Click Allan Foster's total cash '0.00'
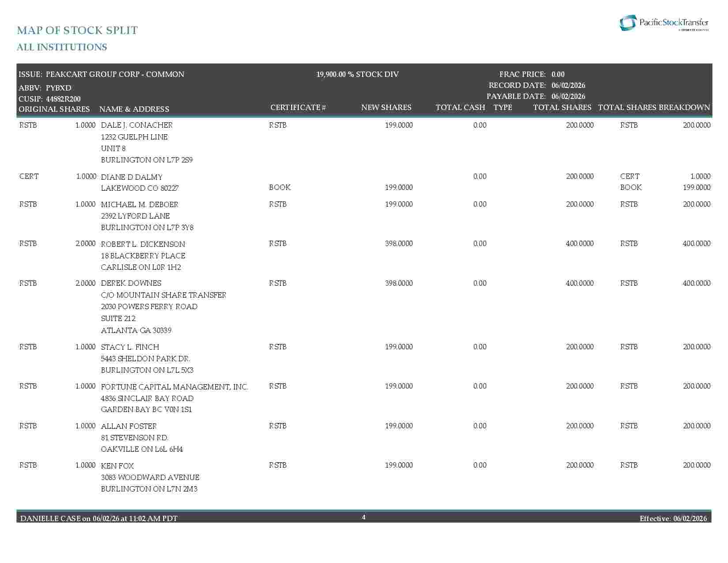Image resolution: width=728 pixels, height=563 pixels. coord(480,426)
